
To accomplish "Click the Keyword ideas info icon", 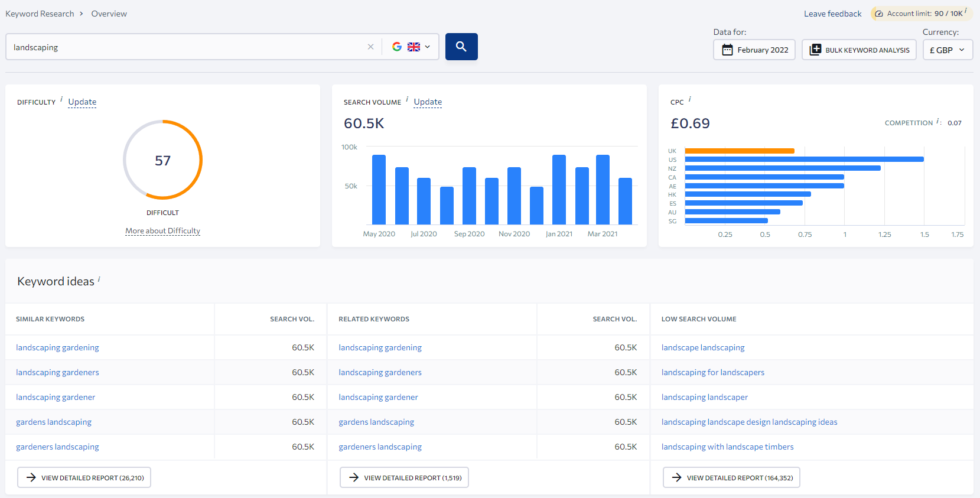I will [99, 279].
